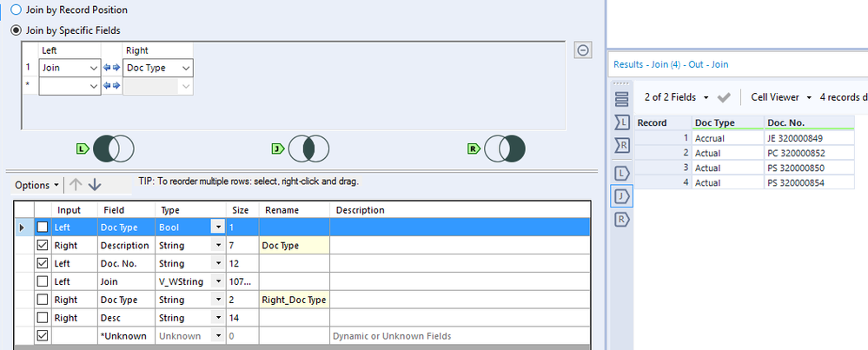Click the Type column header
The width and height of the screenshot is (868, 350).
(190, 210)
